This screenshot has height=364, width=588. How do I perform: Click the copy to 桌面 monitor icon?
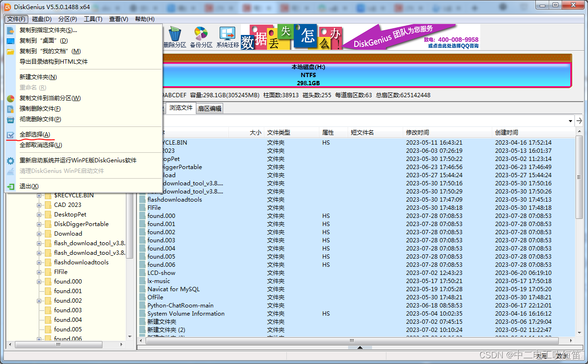(11, 41)
